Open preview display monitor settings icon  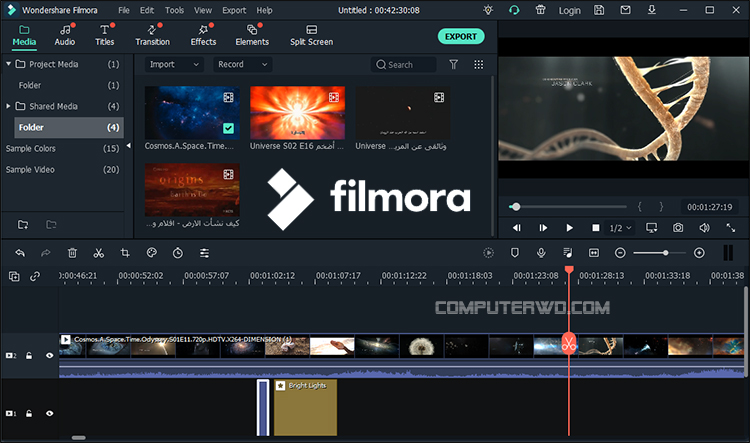(x=651, y=228)
